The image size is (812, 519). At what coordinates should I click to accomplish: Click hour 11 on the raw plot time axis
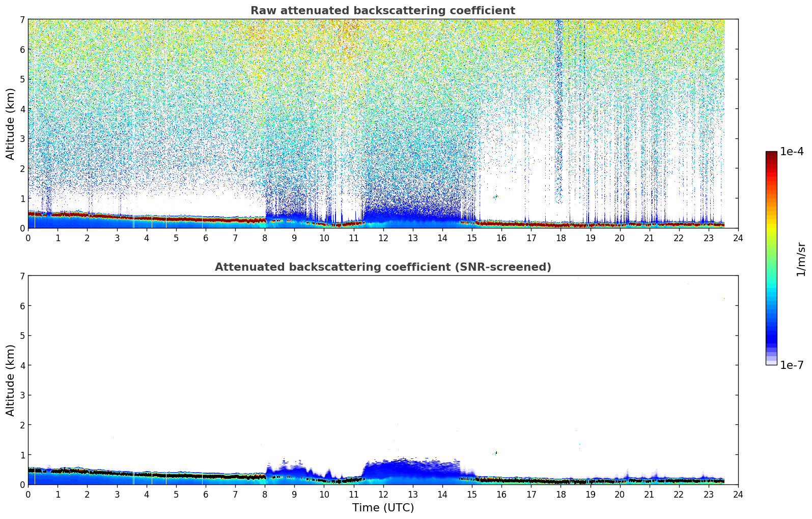(353, 238)
